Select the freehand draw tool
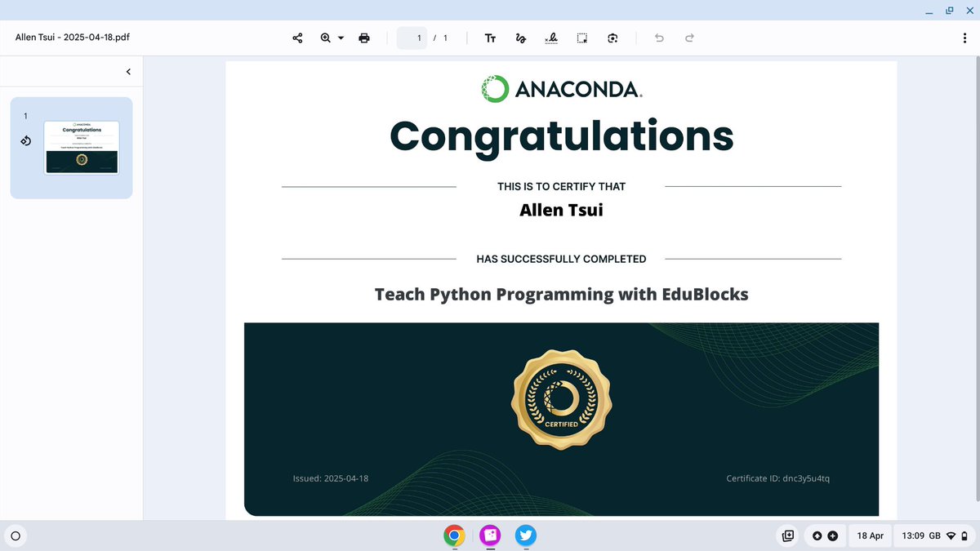Viewport: 980px width, 551px height. click(520, 38)
